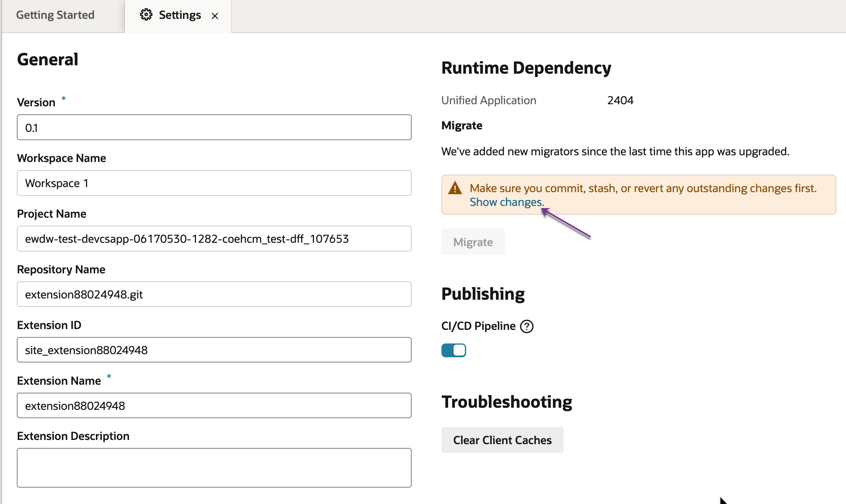Select the Repository Name field
Image resolution: width=846 pixels, height=504 pixels.
click(x=214, y=295)
